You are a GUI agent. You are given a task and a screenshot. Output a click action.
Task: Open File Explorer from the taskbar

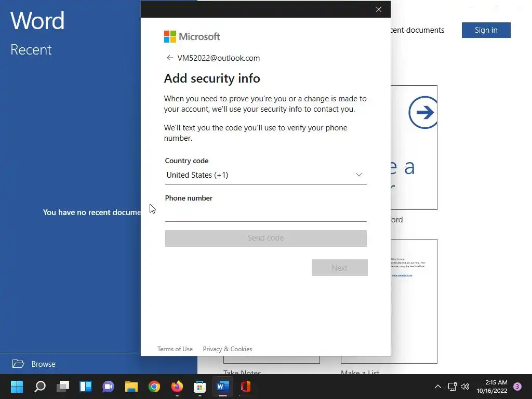tap(131, 387)
